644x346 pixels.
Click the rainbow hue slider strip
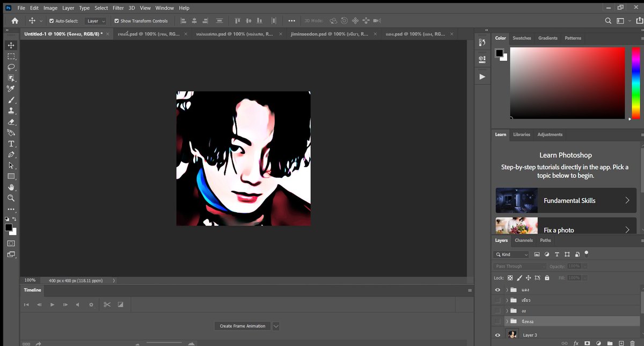tap(635, 83)
